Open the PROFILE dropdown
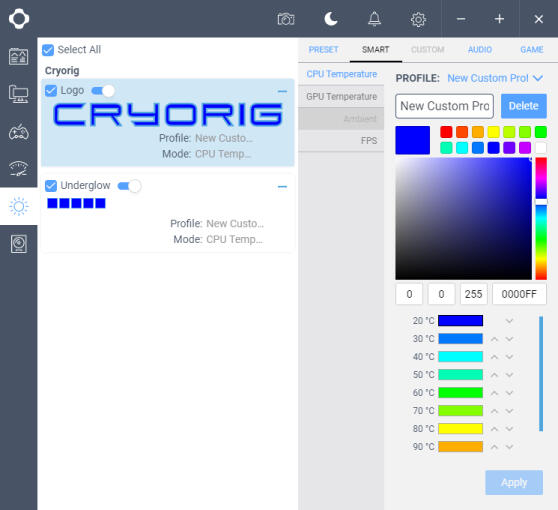The height and width of the screenshot is (510, 558). click(495, 78)
